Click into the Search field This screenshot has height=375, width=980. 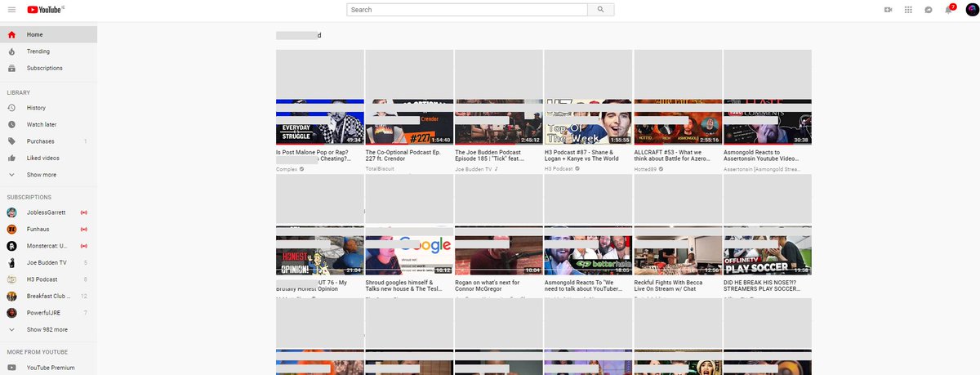(467, 10)
